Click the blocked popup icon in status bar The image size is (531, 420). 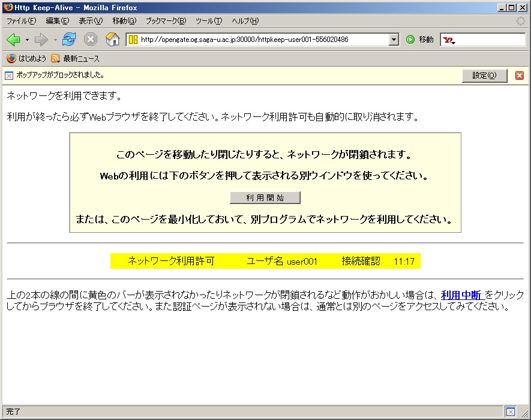tap(510, 412)
